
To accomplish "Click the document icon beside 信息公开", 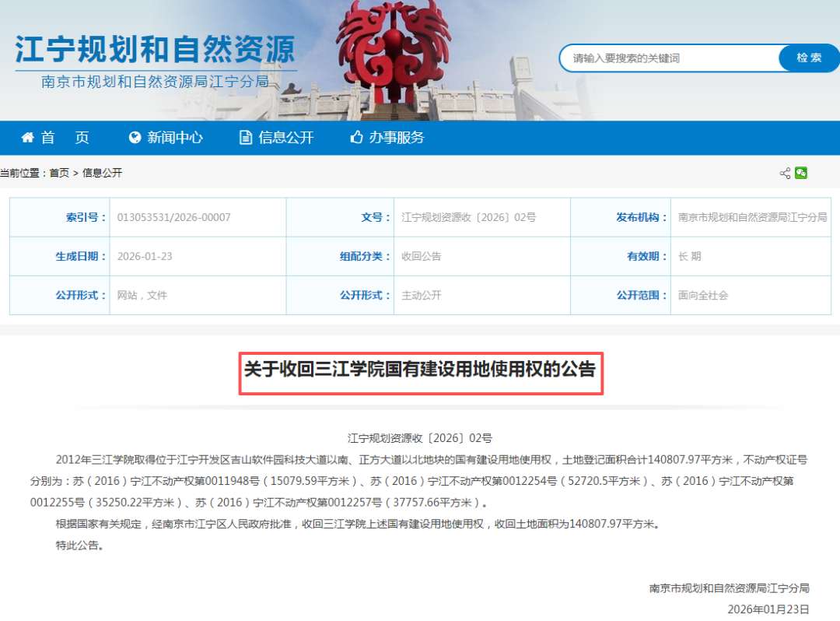I will point(245,138).
